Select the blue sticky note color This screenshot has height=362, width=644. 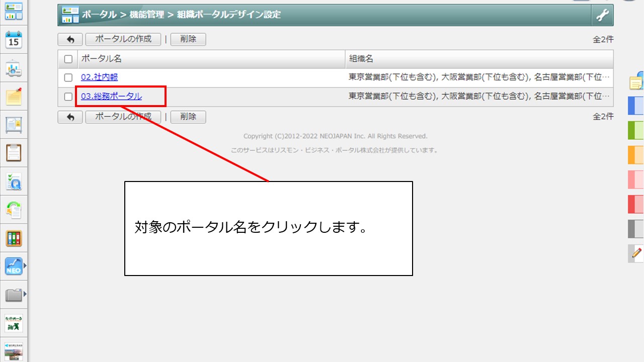pos(636,106)
